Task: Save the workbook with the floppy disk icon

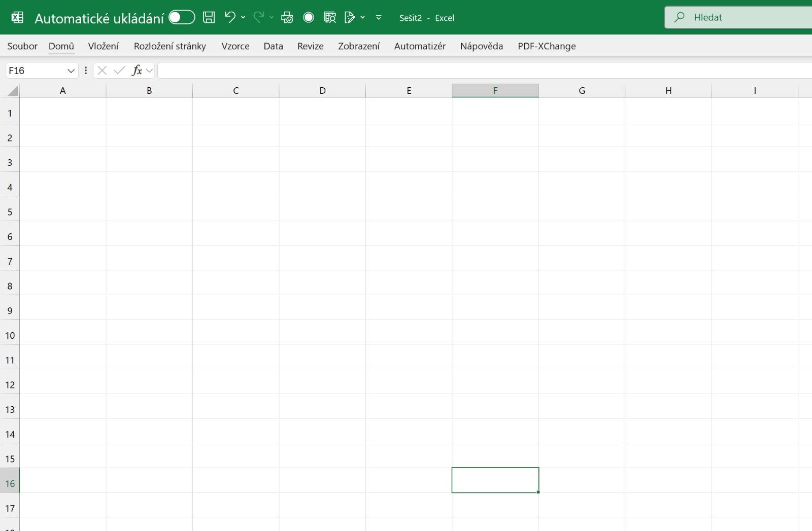Action: [209, 17]
